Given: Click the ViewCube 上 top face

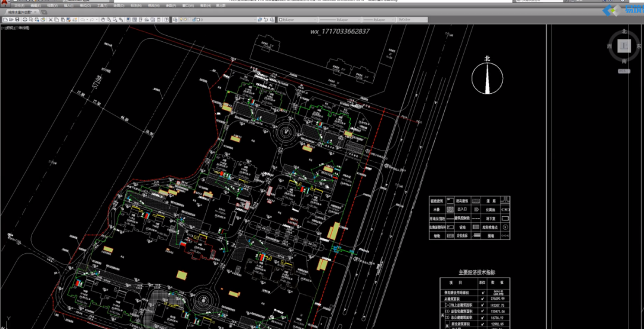Looking at the screenshot, I should [x=624, y=46].
